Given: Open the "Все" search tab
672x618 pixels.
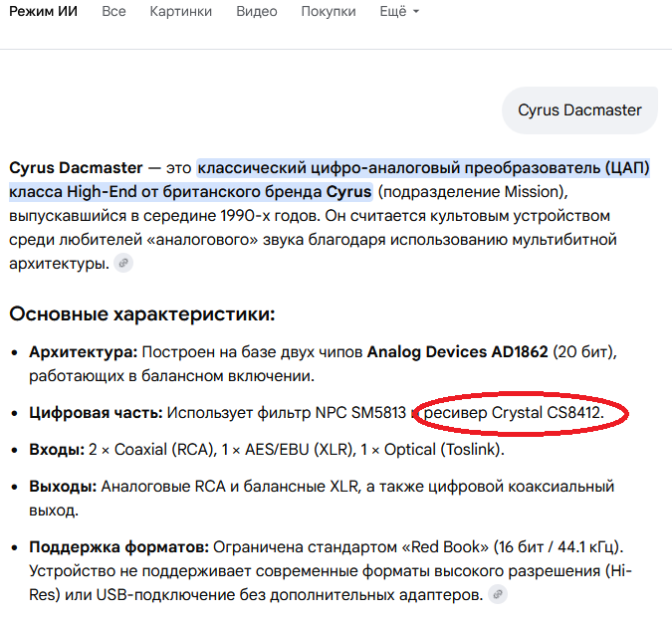Looking at the screenshot, I should tap(113, 12).
